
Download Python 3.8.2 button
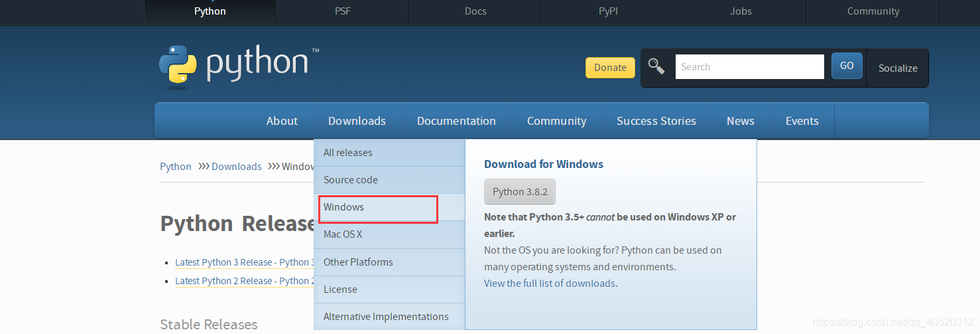tap(520, 191)
